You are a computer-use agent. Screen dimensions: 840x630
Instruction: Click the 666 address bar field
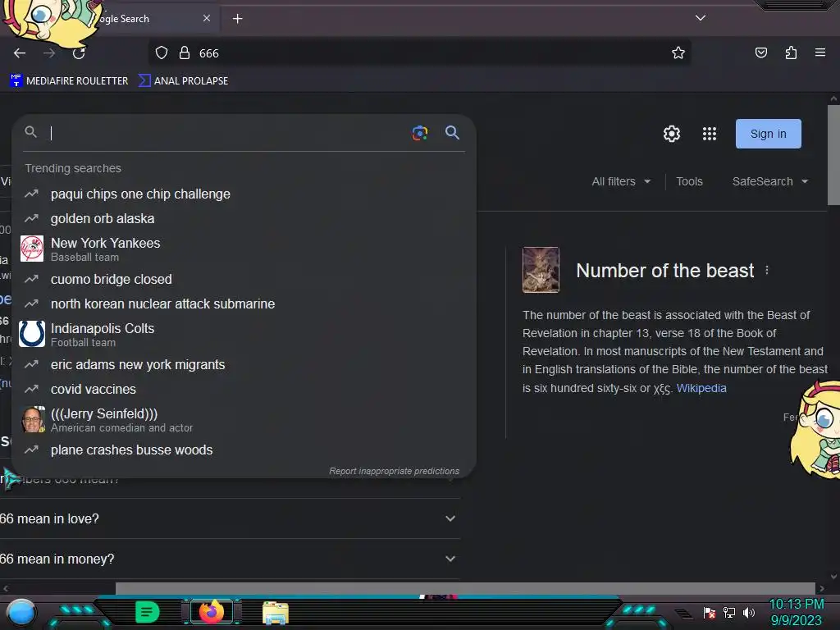(419, 53)
